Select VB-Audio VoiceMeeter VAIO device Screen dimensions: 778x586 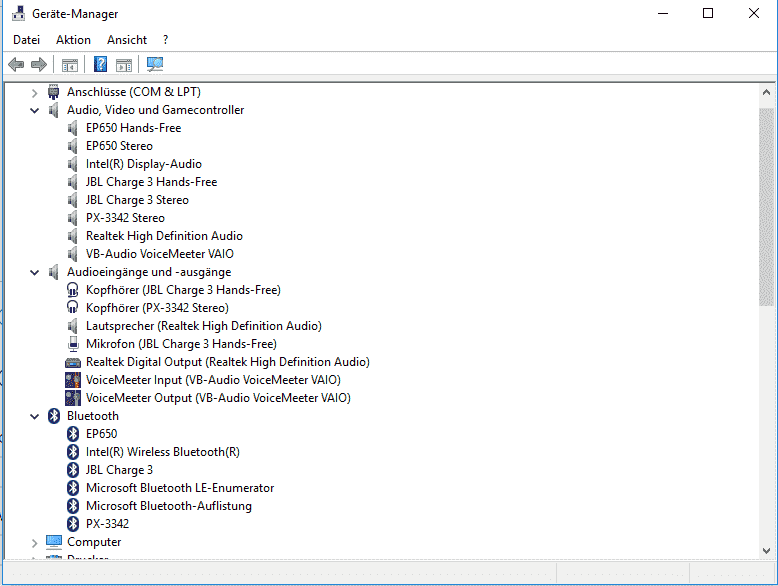pyautogui.click(x=159, y=254)
